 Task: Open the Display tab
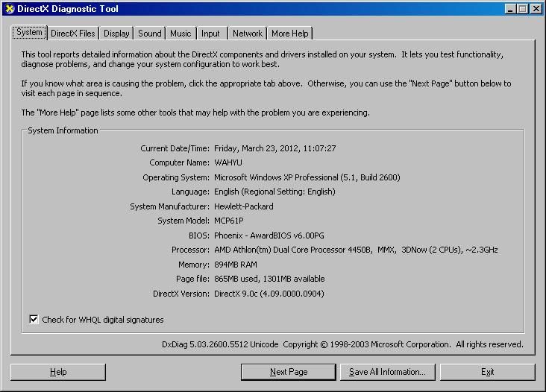pyautogui.click(x=116, y=34)
